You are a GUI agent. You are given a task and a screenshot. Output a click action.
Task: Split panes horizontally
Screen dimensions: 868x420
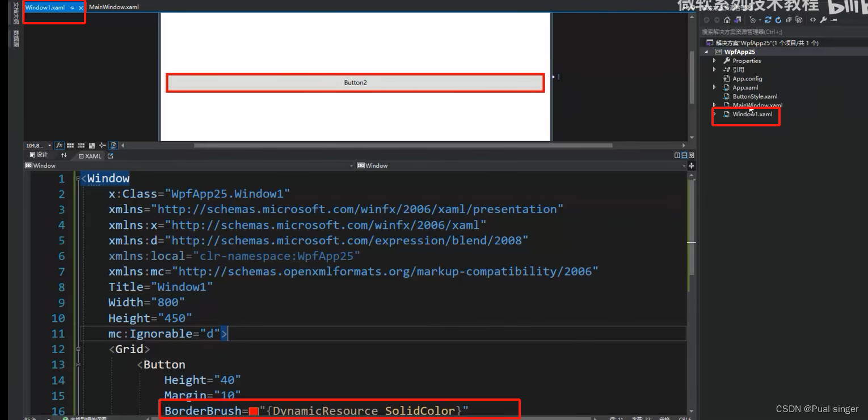[x=684, y=155]
